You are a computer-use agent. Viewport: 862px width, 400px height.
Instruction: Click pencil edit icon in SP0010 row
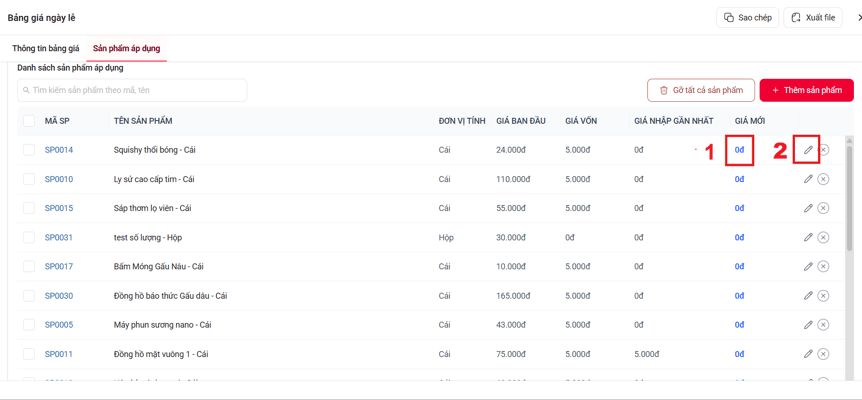click(x=808, y=179)
